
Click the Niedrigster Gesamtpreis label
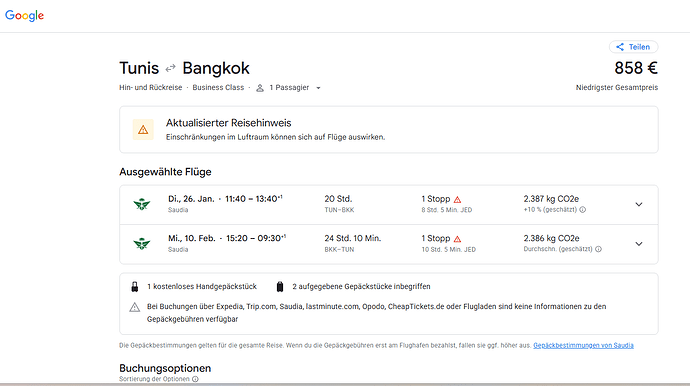pos(617,88)
